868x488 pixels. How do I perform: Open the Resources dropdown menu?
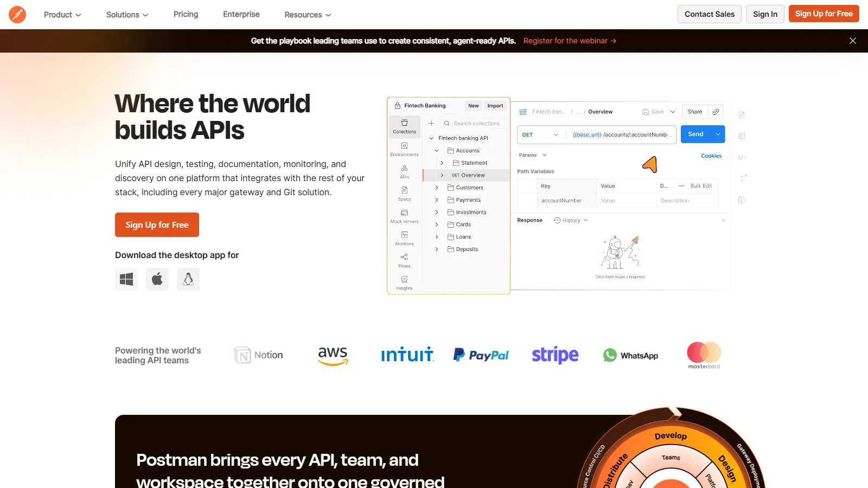pyautogui.click(x=308, y=15)
